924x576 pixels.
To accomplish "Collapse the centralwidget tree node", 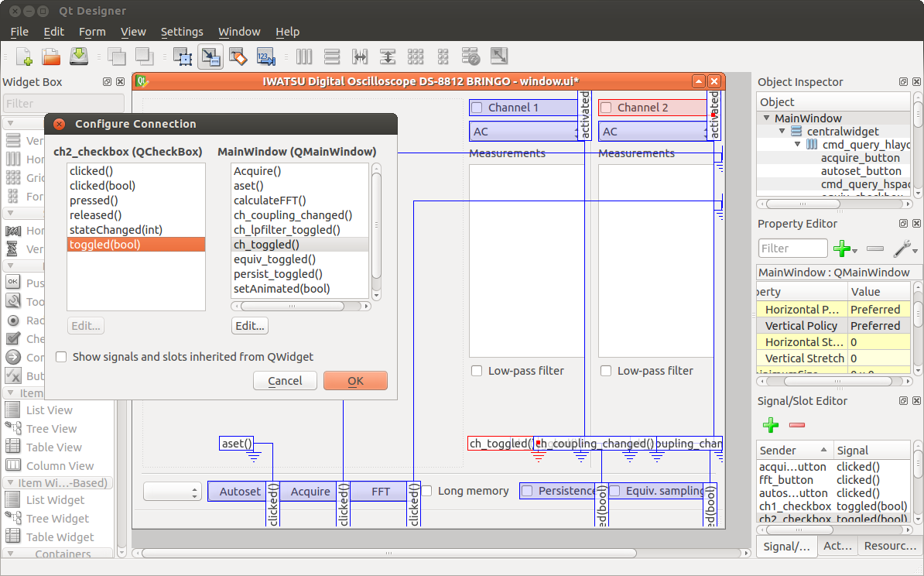I will [x=782, y=132].
